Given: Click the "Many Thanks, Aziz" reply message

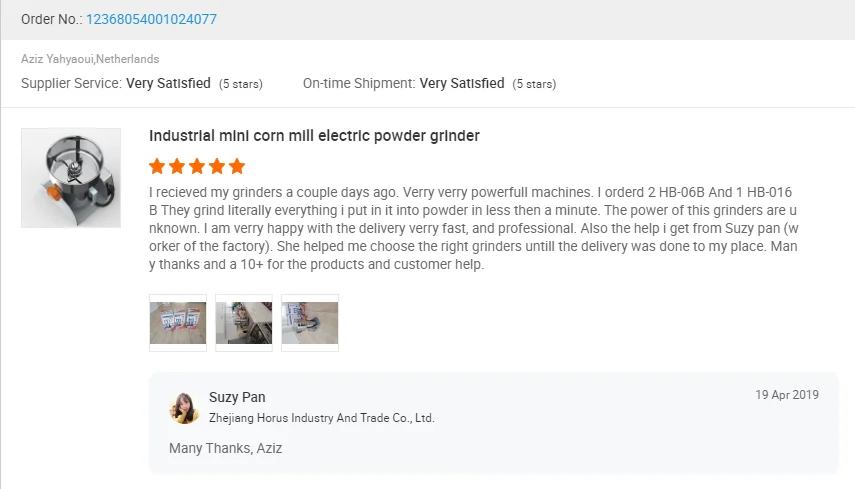Looking at the screenshot, I should (x=226, y=448).
